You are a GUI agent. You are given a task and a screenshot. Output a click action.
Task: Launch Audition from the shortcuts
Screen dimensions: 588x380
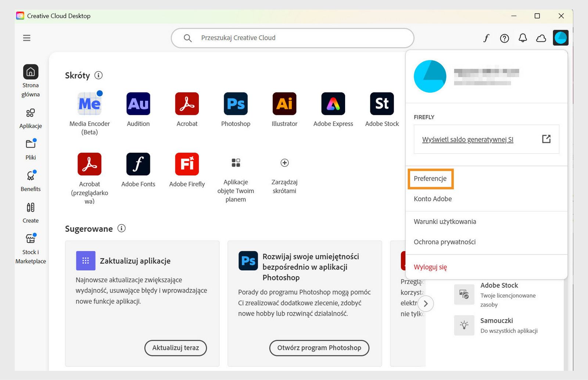[138, 104]
